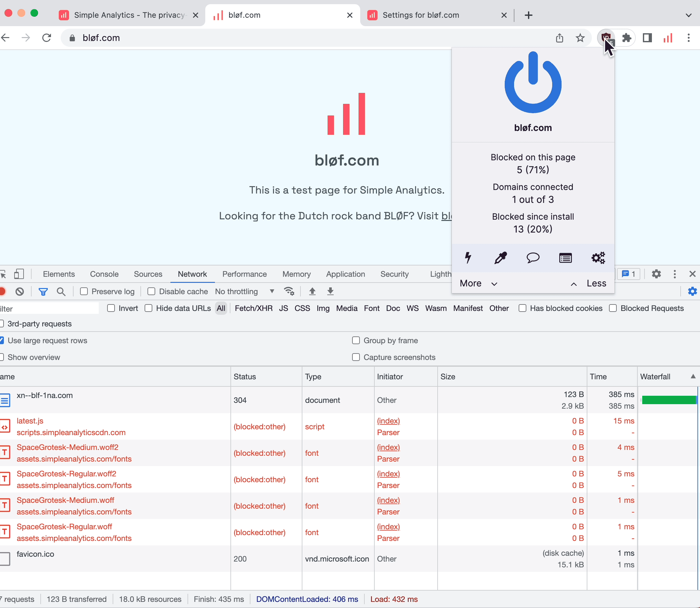
Task: Open DevTools settings gear
Action: 656,274
